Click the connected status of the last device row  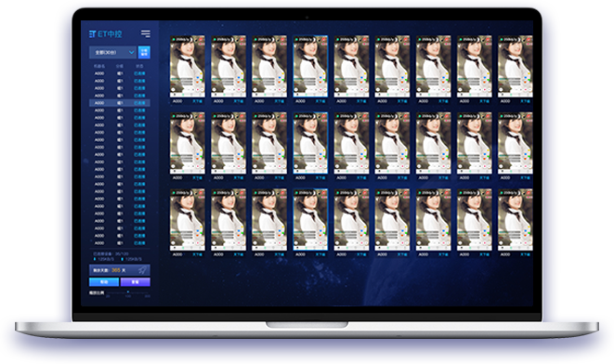139,242
